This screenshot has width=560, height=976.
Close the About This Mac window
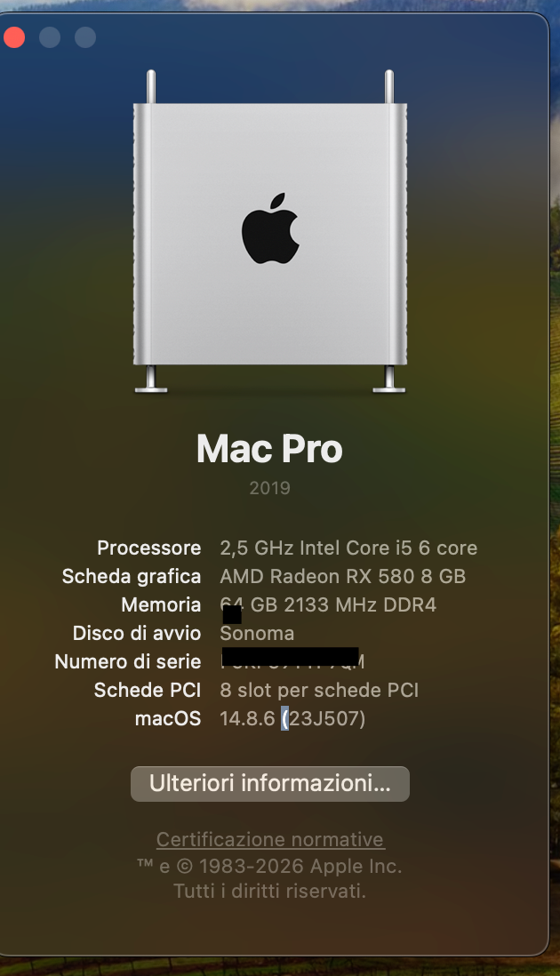pos(14,37)
